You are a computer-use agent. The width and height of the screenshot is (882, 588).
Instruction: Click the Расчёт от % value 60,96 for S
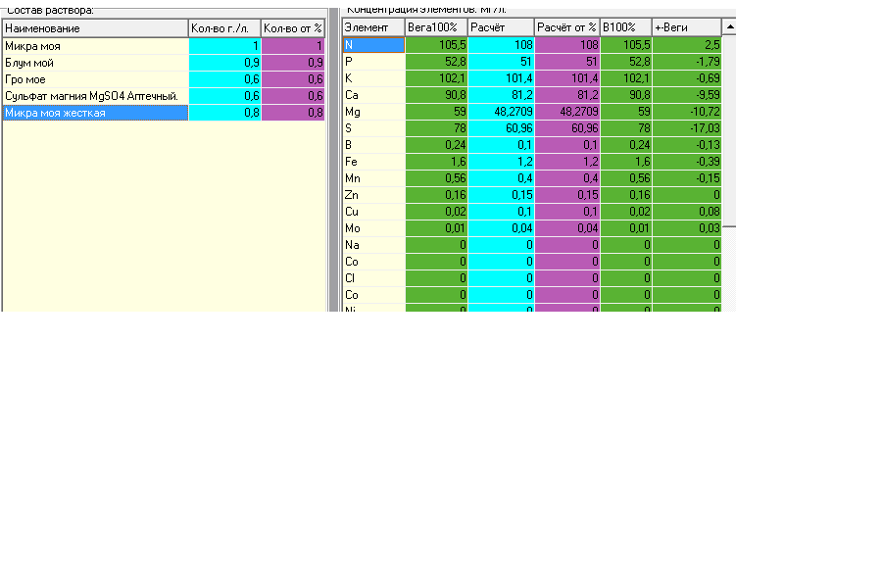coord(567,128)
